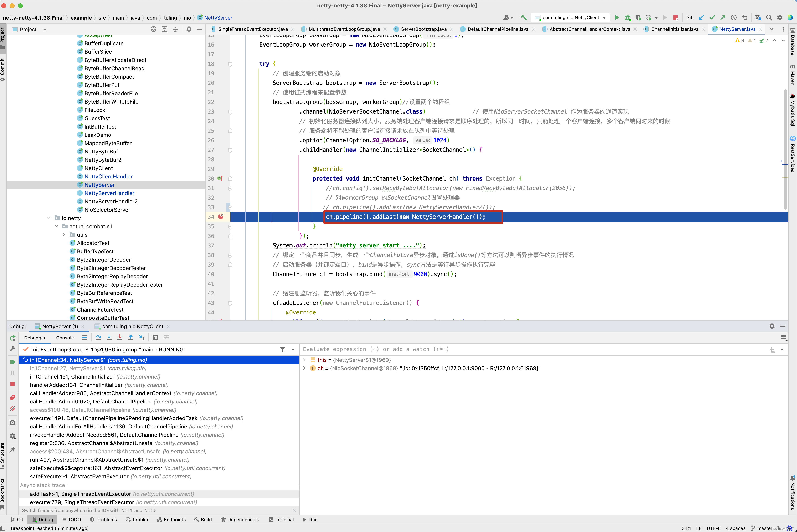Open the Terminal tool window button
797x532 pixels.
click(x=281, y=520)
